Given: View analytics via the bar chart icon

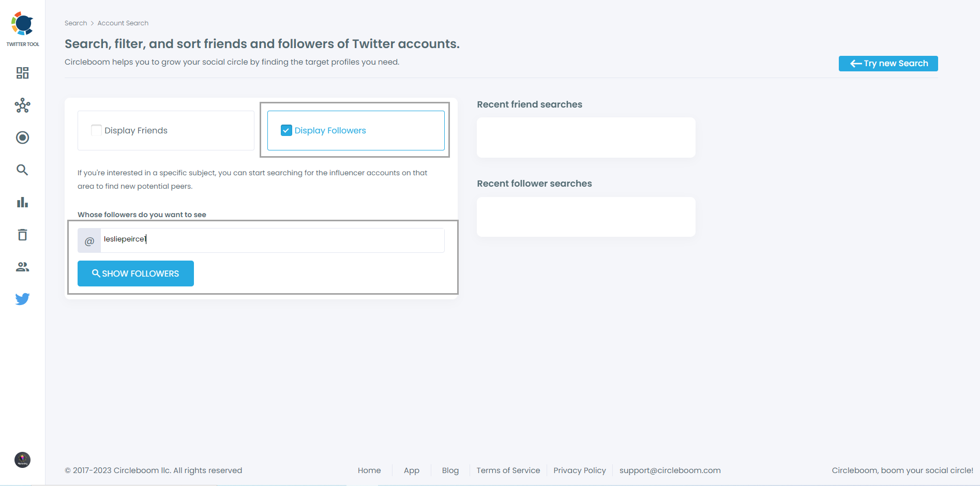Looking at the screenshot, I should click(22, 202).
